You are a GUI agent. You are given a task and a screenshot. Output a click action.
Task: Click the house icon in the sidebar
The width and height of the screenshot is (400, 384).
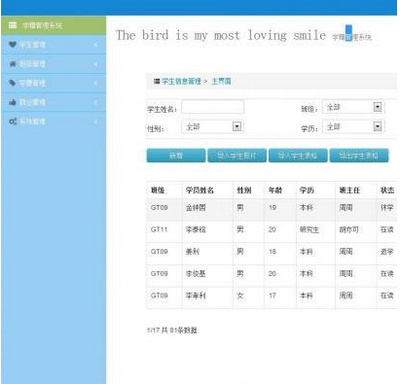[13, 64]
